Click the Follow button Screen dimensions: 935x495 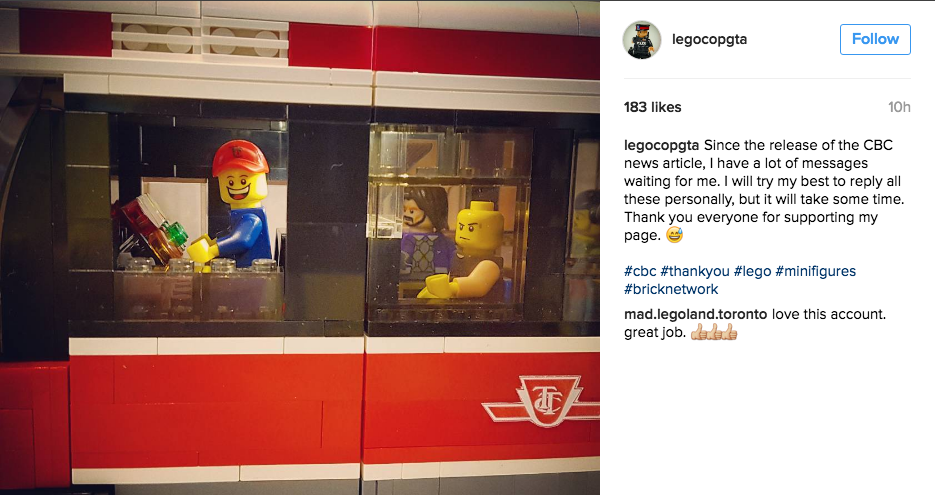pos(875,39)
